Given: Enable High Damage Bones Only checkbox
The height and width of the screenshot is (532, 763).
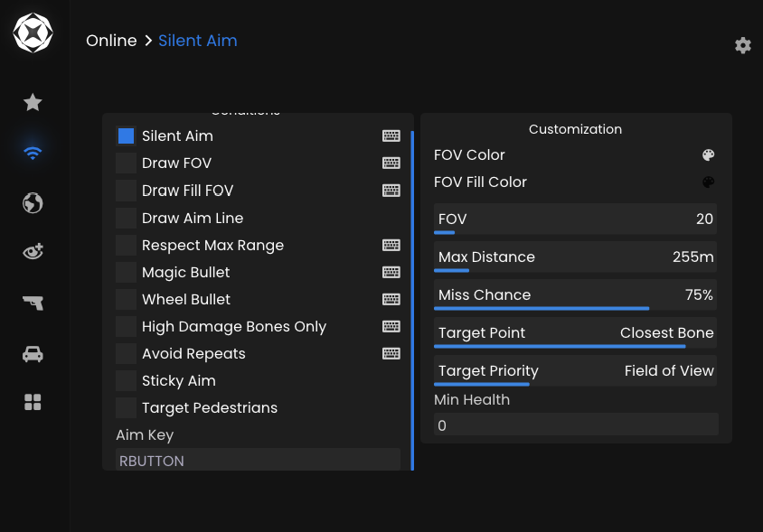Looking at the screenshot, I should [x=126, y=326].
